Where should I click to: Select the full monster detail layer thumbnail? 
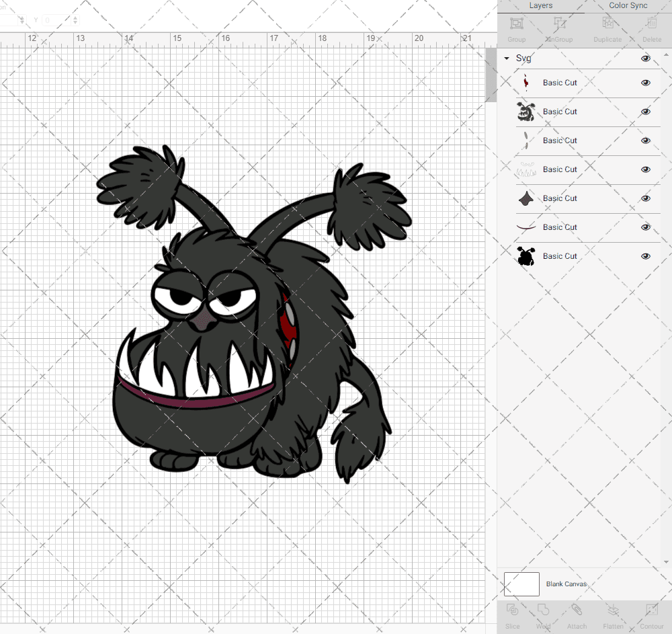525,112
